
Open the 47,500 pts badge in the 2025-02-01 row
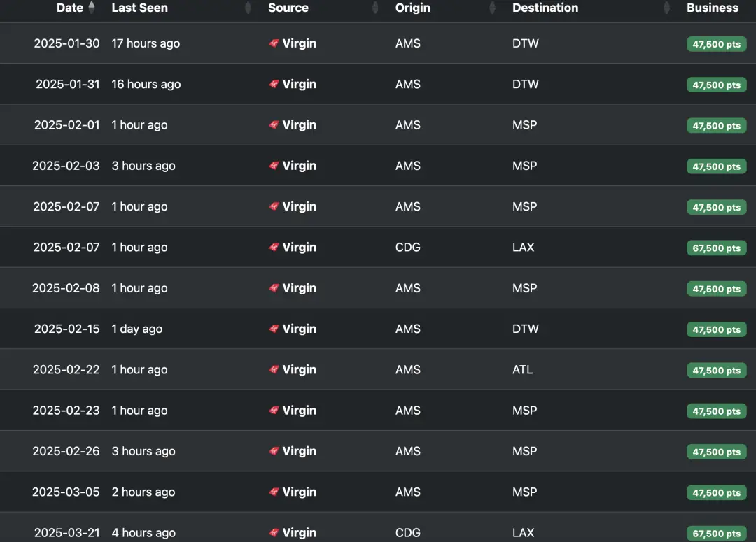point(716,126)
